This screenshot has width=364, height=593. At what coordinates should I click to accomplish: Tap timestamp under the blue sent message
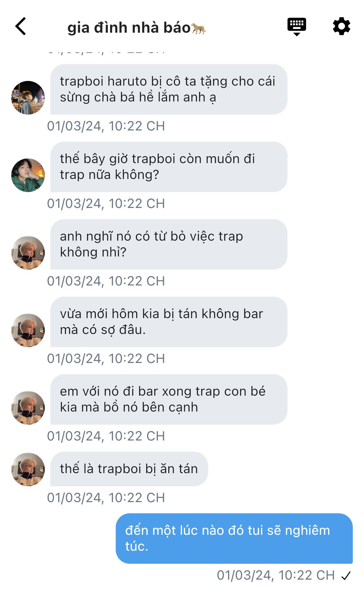point(276,575)
